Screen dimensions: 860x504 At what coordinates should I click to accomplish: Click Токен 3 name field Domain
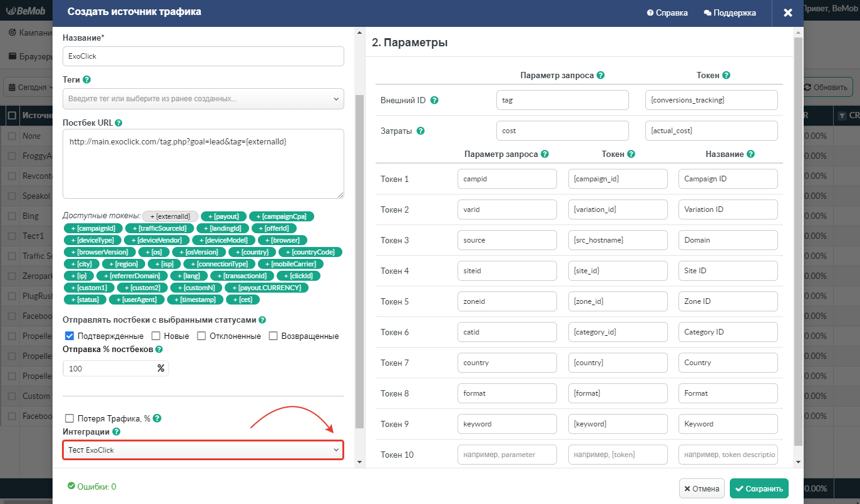click(x=728, y=240)
